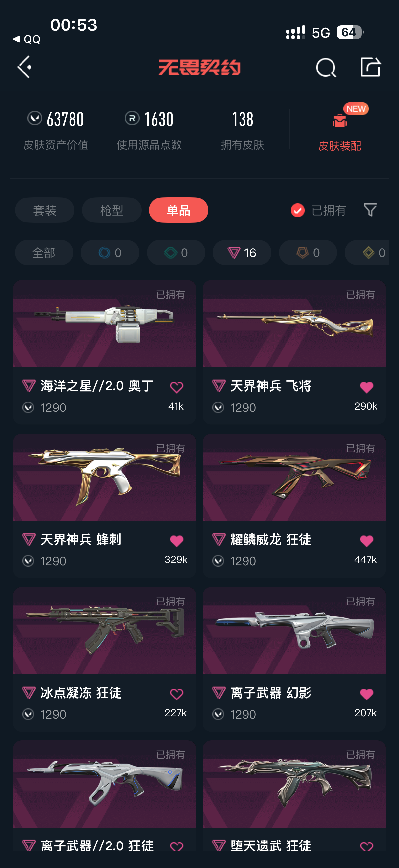Image resolution: width=399 pixels, height=868 pixels.
Task: Toggle heart on 冰点凝冻 狂徒
Action: pos(176,694)
